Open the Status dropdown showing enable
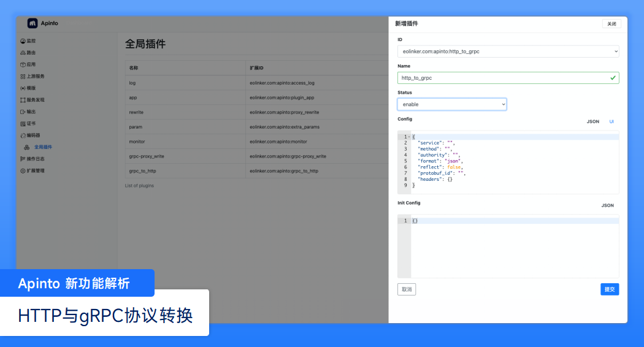 click(x=452, y=104)
